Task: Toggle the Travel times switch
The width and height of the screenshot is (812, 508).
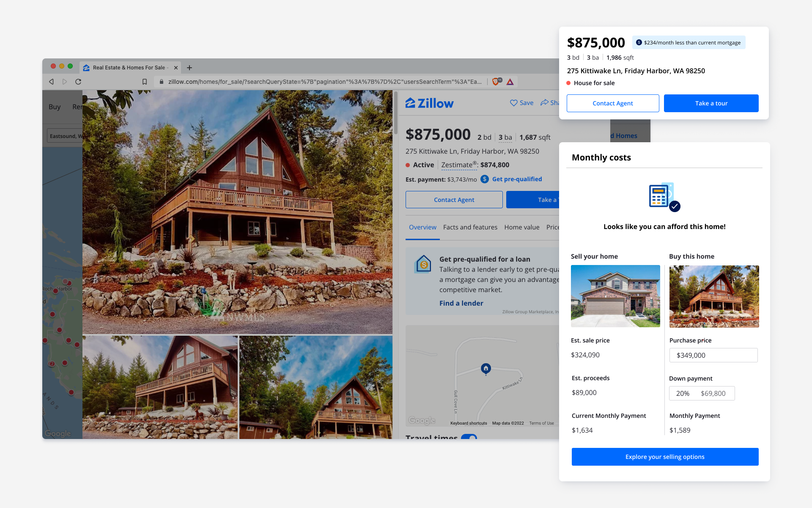Action: pos(469,437)
